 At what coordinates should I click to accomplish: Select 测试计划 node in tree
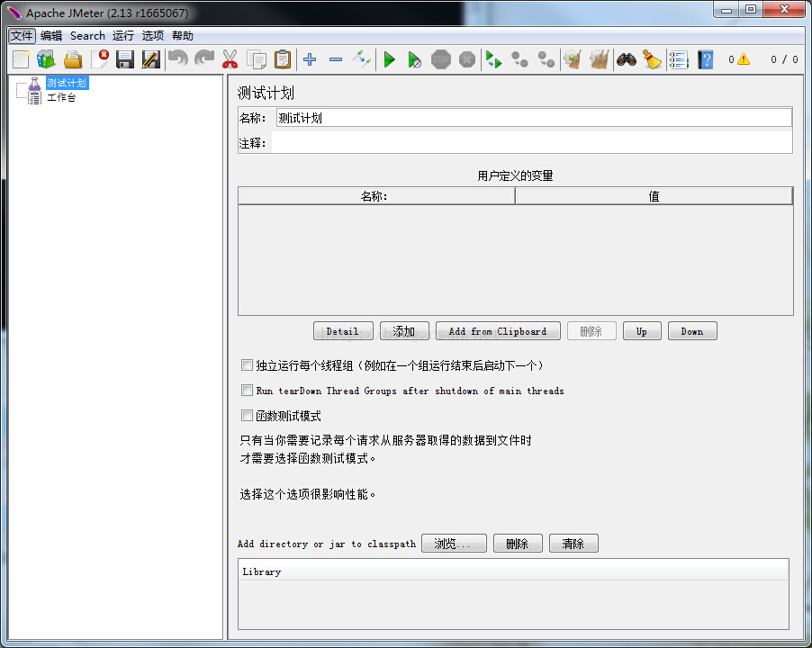67,83
